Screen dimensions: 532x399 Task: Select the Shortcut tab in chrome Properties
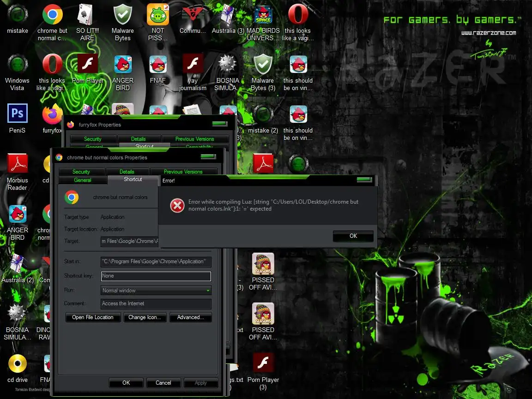pyautogui.click(x=133, y=179)
